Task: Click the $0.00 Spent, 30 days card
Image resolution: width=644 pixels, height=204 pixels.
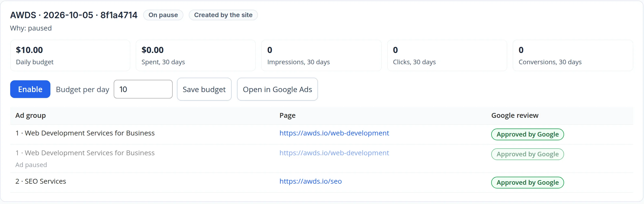Action: (x=196, y=55)
